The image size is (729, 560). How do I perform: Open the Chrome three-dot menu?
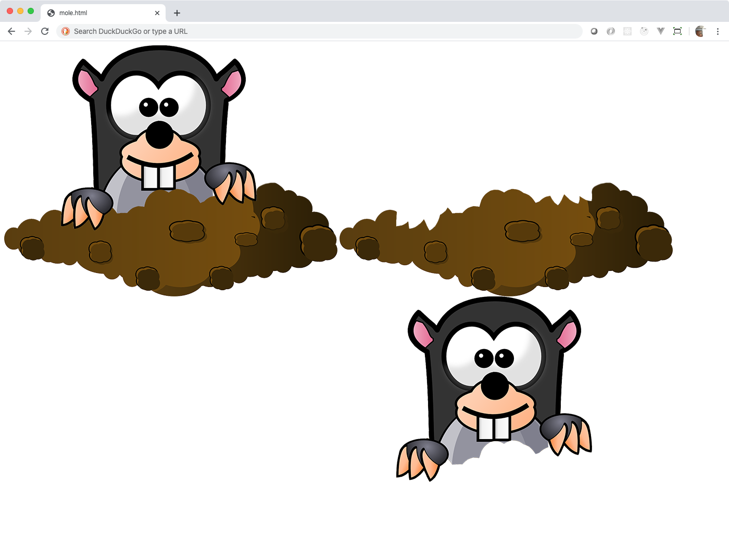pos(718,31)
